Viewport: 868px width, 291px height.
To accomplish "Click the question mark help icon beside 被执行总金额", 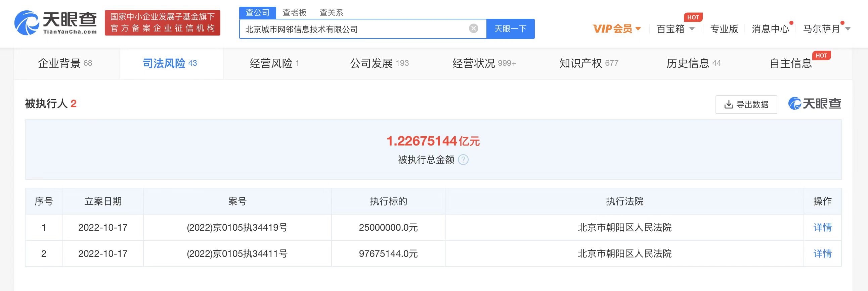I will click(x=463, y=160).
